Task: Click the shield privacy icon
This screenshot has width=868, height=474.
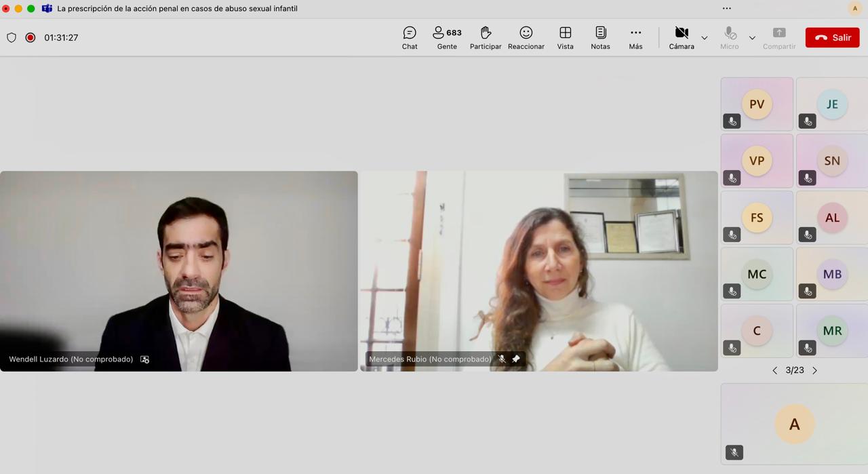Action: [x=12, y=38]
